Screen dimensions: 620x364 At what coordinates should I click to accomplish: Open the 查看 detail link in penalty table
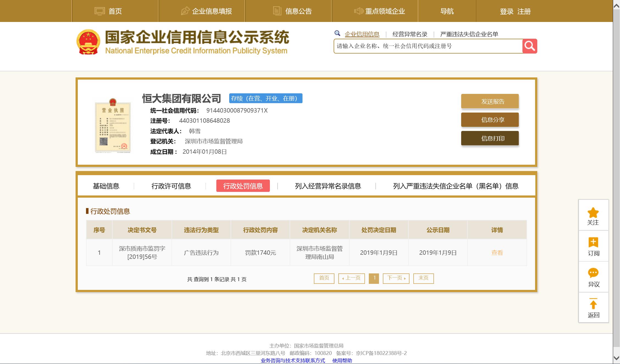[x=497, y=253]
